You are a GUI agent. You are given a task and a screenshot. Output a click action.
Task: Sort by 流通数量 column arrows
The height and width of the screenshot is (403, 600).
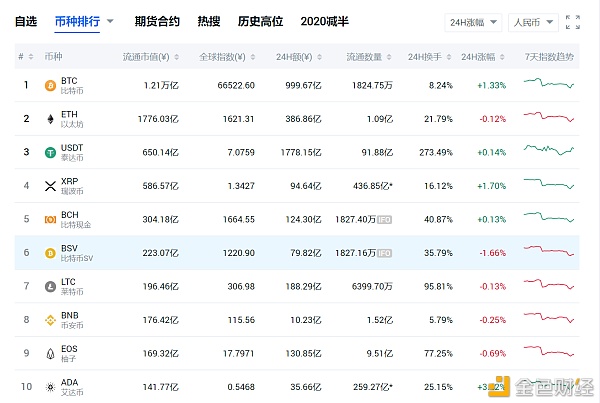click(389, 57)
